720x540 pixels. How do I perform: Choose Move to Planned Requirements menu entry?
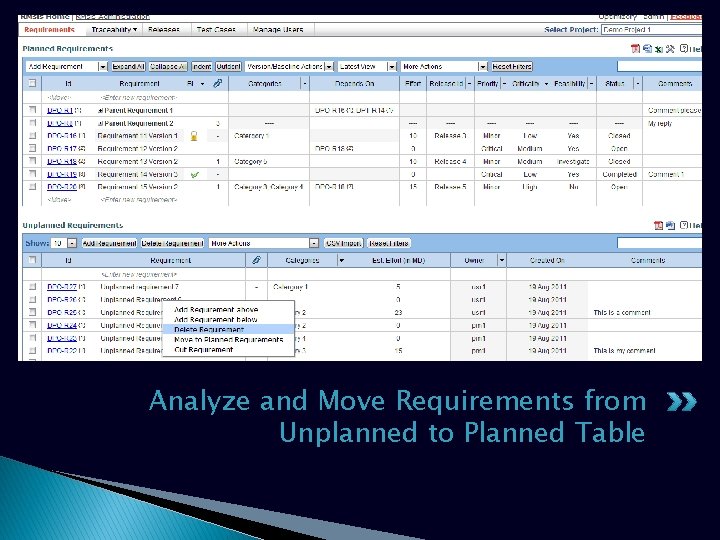point(228,339)
